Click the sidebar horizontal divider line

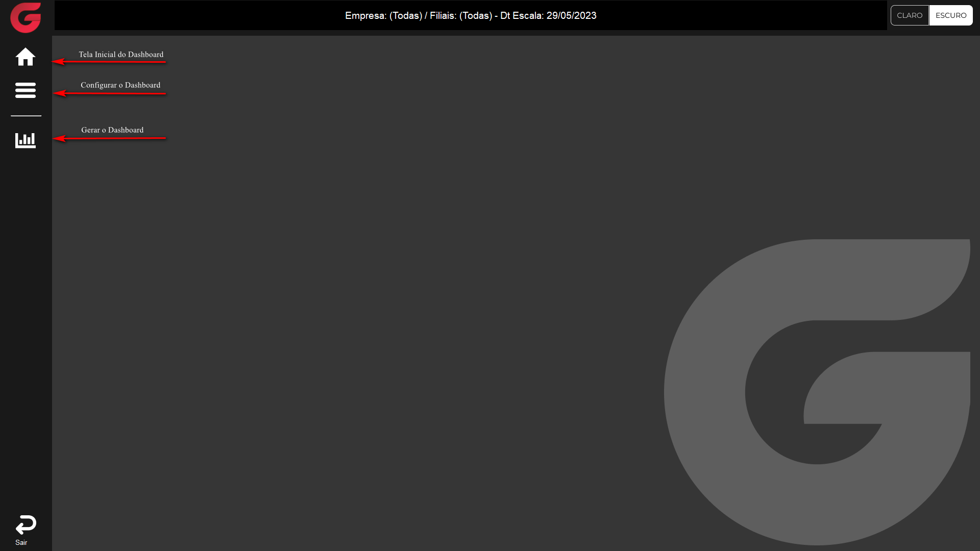click(26, 116)
